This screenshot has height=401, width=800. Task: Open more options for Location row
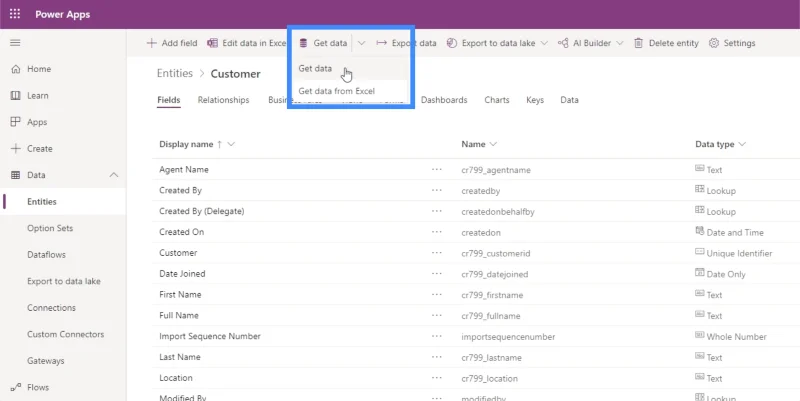click(437, 379)
